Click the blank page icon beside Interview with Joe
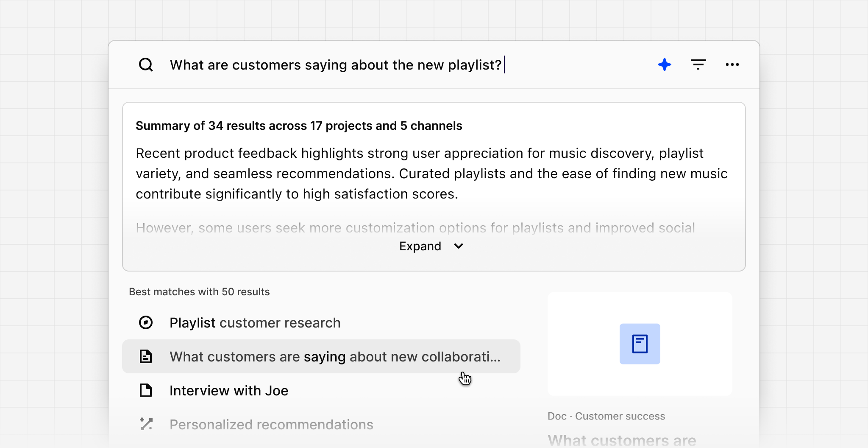 [146, 390]
